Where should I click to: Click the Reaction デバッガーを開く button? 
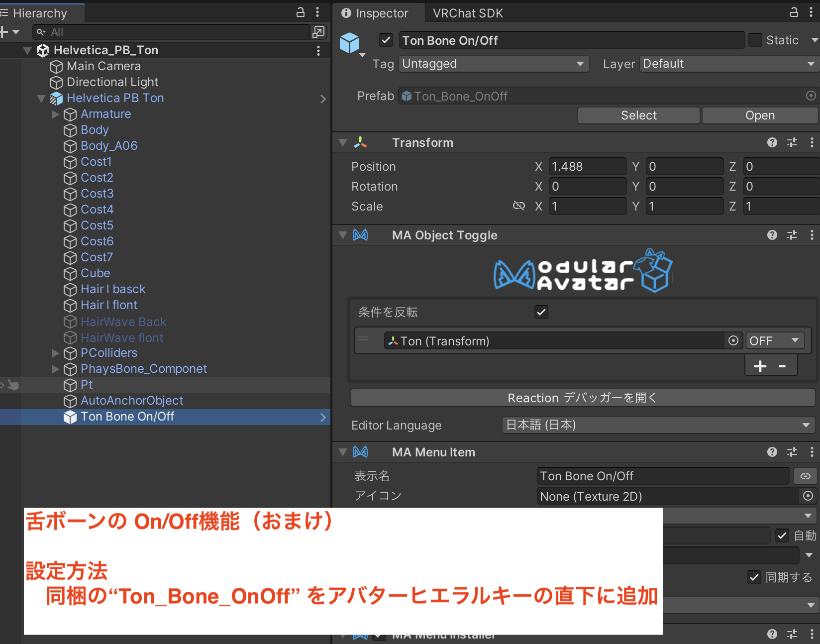pos(582,398)
